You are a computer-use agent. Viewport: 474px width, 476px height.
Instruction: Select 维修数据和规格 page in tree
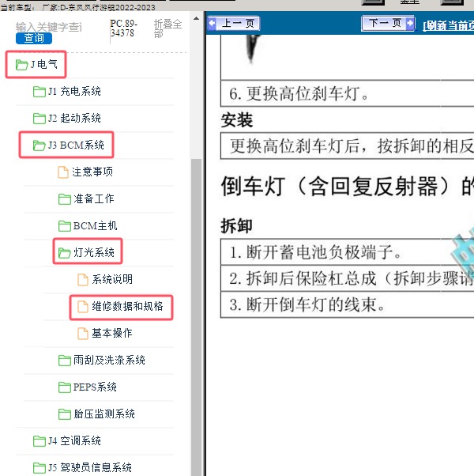click(x=127, y=306)
